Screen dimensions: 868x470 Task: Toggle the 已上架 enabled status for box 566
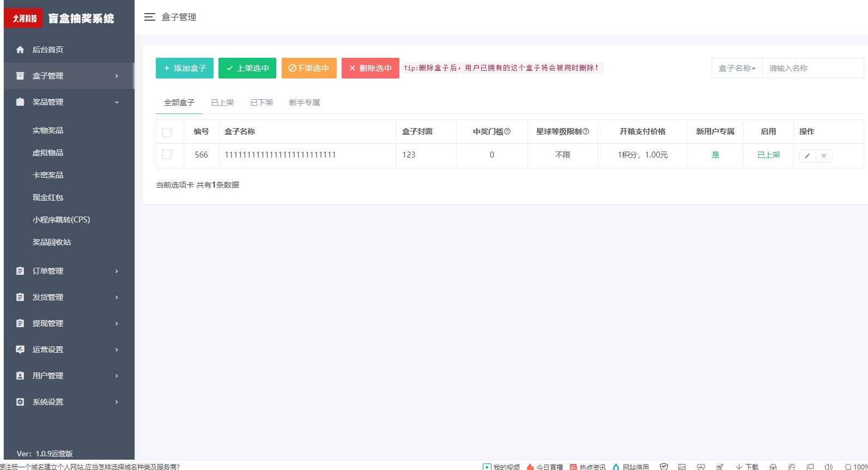[x=768, y=155]
